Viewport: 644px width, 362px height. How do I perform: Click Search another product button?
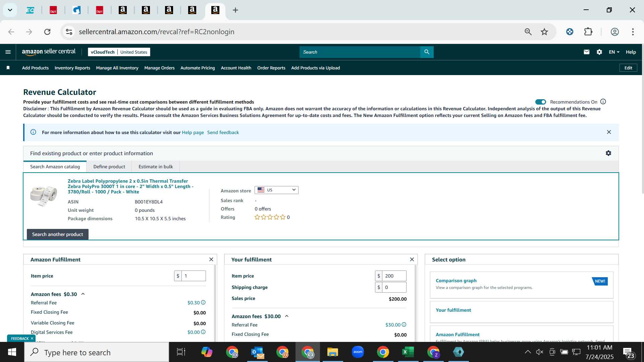click(58, 234)
